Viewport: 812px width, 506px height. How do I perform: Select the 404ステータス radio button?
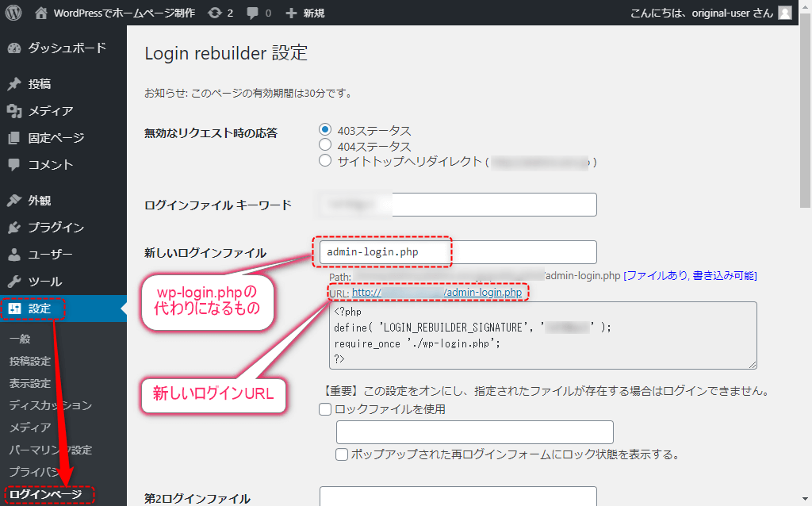[324, 144]
